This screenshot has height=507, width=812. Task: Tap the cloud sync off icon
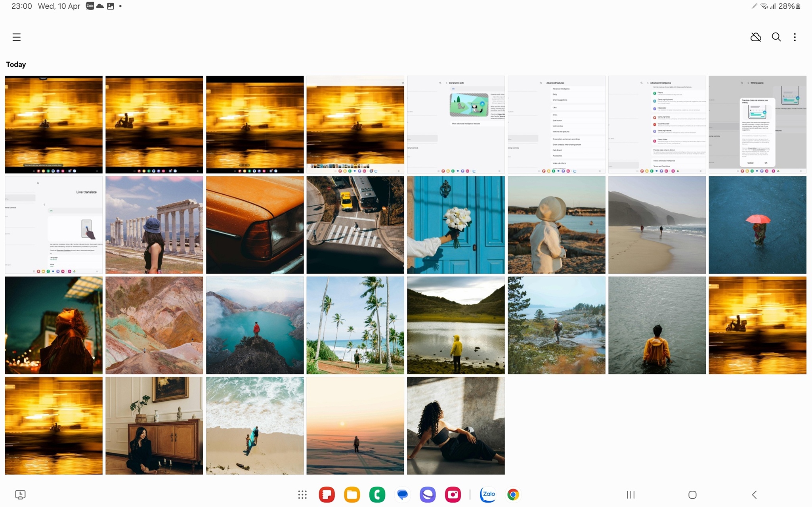(755, 37)
